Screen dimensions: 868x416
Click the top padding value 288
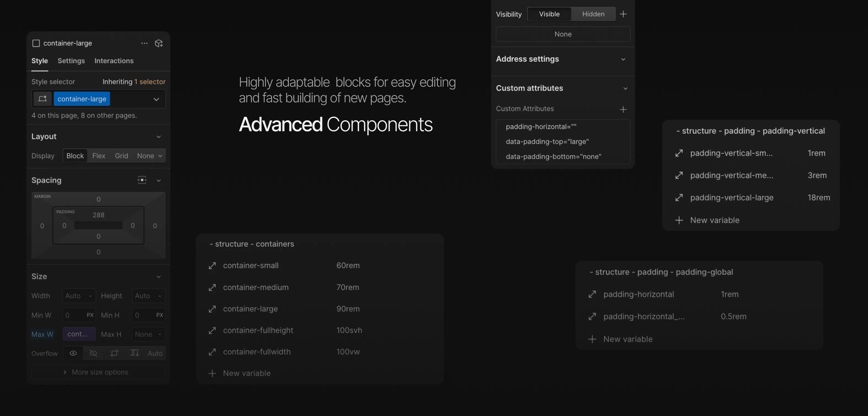pyautogui.click(x=98, y=215)
